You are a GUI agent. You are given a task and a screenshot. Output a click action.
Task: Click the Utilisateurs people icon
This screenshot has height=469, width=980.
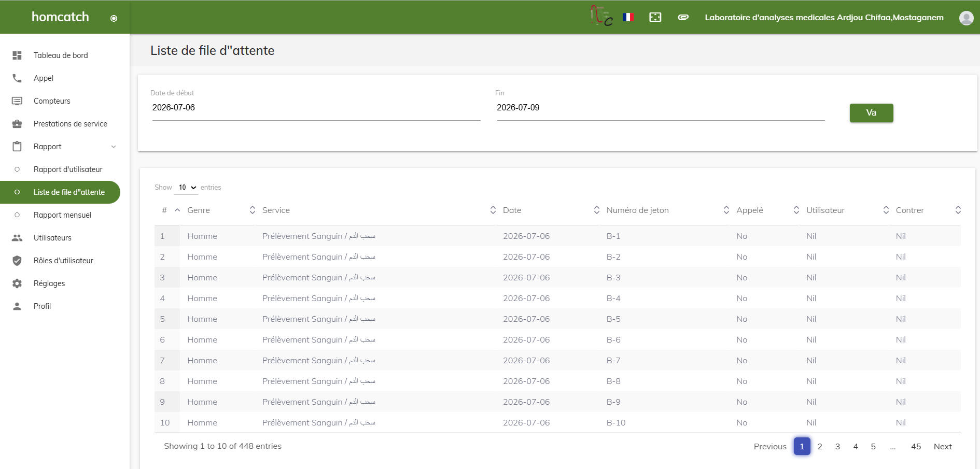(x=17, y=238)
